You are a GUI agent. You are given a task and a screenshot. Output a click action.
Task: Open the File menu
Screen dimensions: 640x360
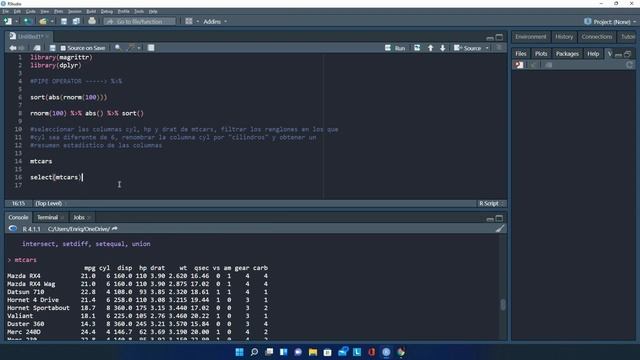(6, 11)
